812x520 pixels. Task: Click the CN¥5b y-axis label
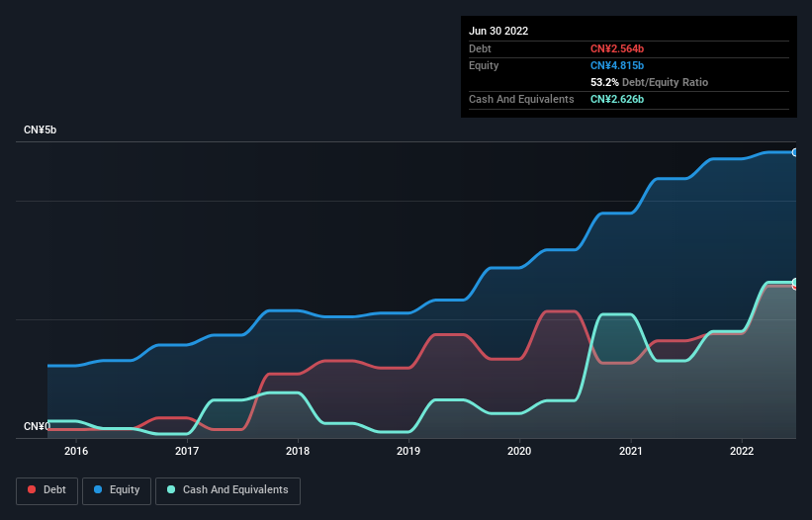[40, 130]
